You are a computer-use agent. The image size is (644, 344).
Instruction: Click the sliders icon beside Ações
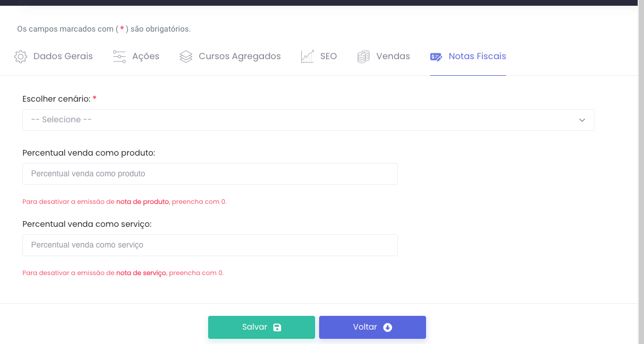[x=120, y=57]
